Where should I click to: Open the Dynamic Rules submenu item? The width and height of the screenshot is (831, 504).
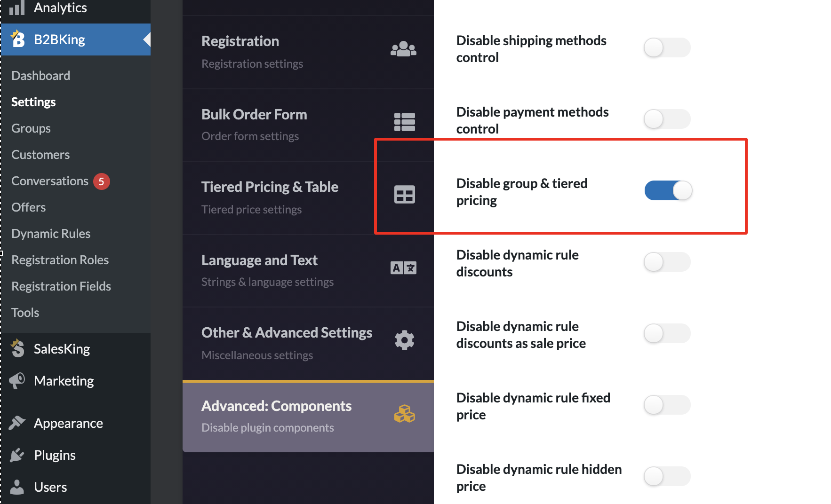[x=51, y=234]
